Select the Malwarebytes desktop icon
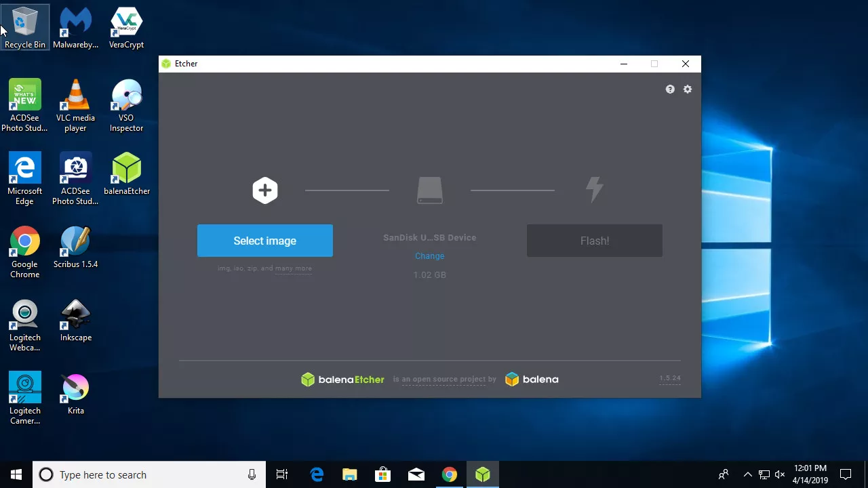This screenshot has height=488, width=868. click(x=76, y=28)
